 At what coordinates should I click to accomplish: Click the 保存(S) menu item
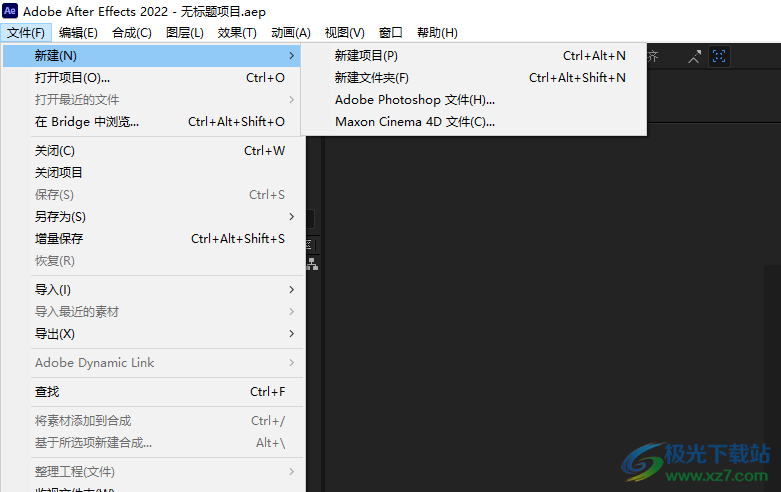[x=152, y=194]
